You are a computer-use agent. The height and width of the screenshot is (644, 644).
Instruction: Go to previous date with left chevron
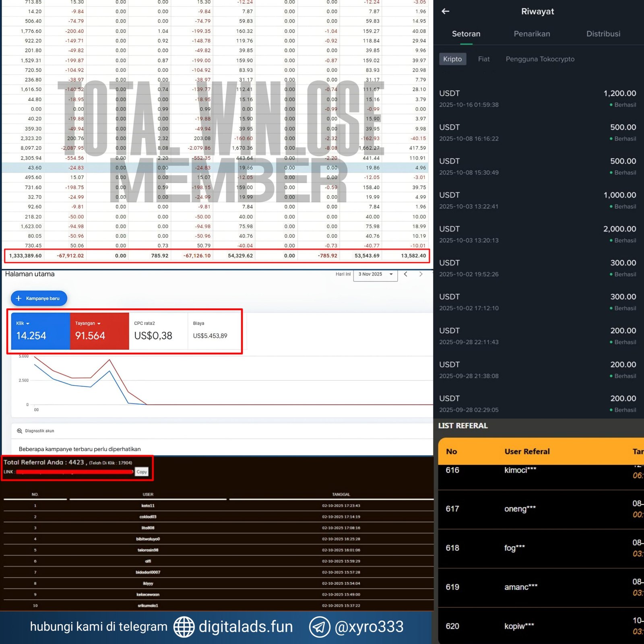click(x=406, y=274)
